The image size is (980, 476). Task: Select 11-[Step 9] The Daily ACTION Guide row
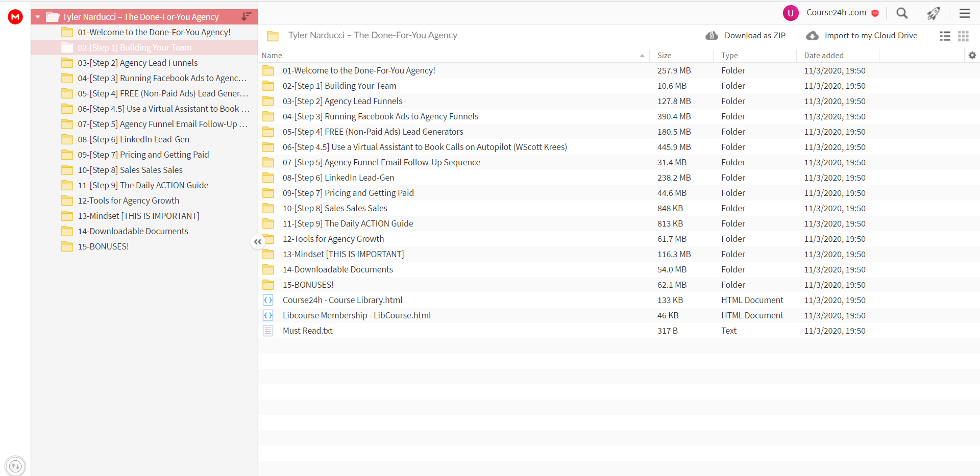click(619, 223)
